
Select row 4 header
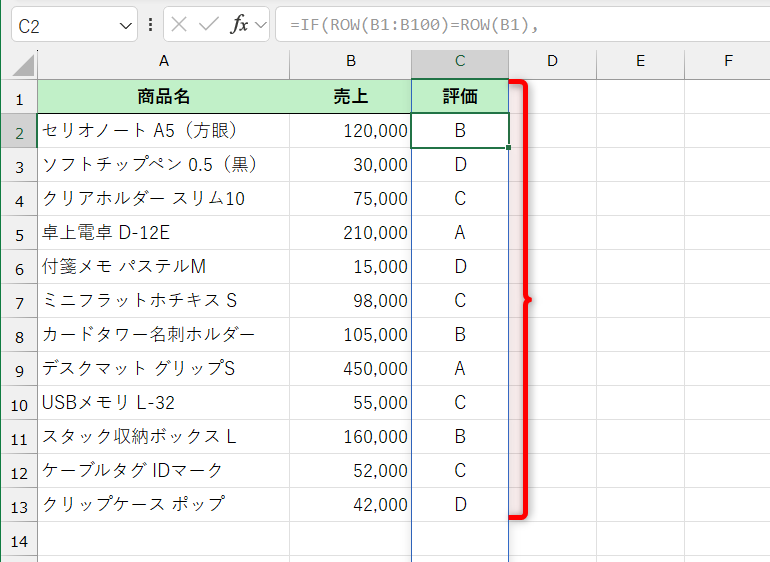[x=19, y=199]
